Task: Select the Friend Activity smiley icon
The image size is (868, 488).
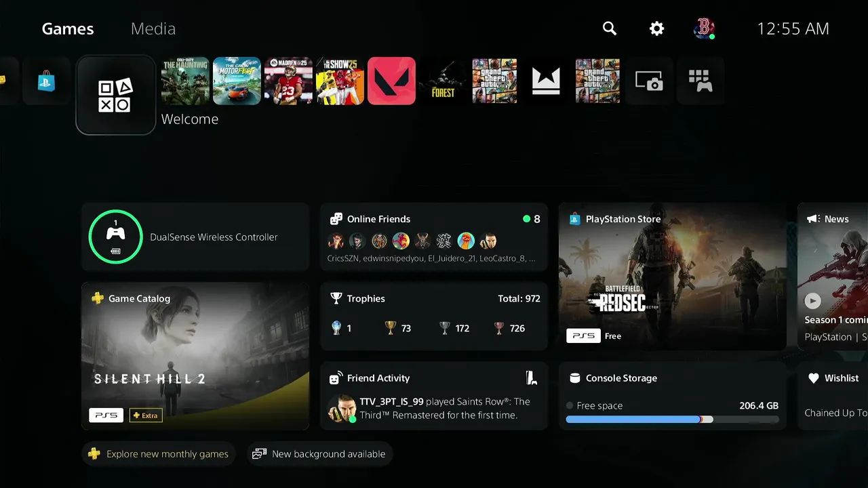Action: [336, 378]
